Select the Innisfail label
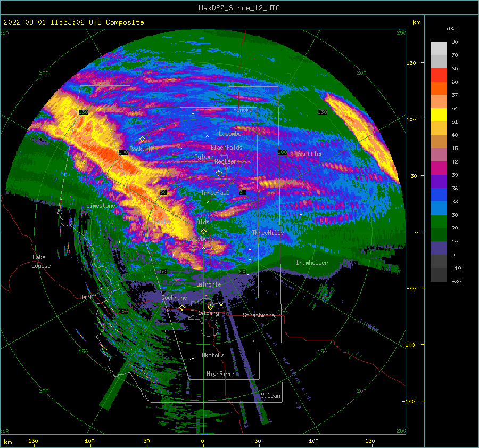The height and width of the screenshot is (448, 479). click(x=215, y=193)
